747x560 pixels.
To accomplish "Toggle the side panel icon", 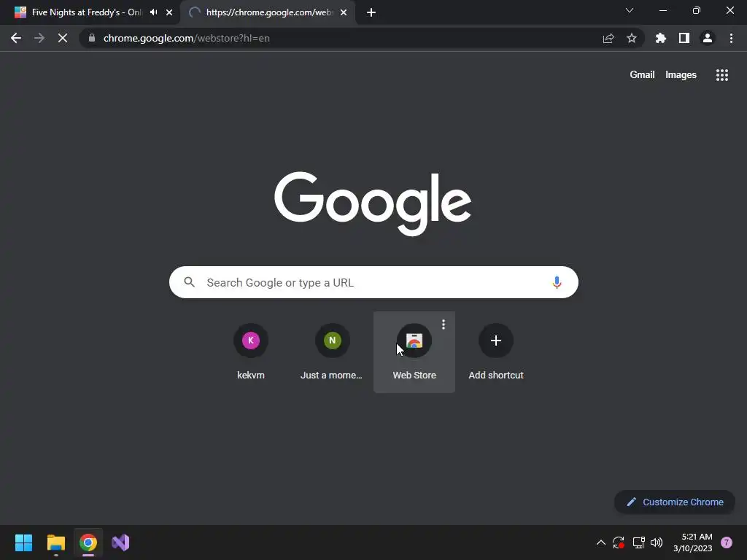I will click(x=684, y=38).
